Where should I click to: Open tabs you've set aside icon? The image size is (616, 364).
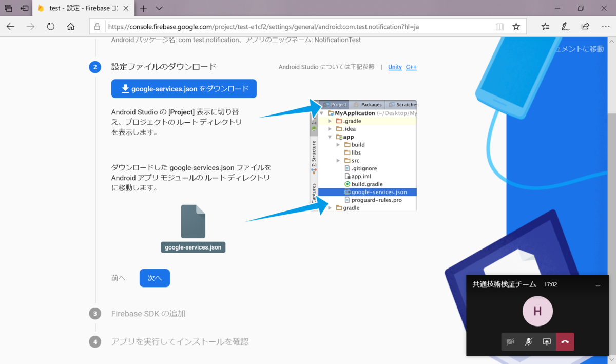tap(8, 8)
